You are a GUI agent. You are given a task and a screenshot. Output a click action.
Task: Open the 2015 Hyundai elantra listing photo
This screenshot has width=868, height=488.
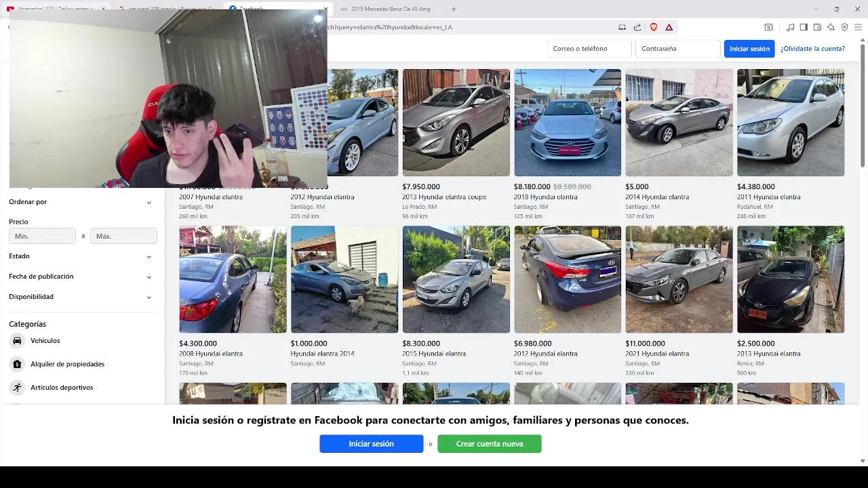456,279
